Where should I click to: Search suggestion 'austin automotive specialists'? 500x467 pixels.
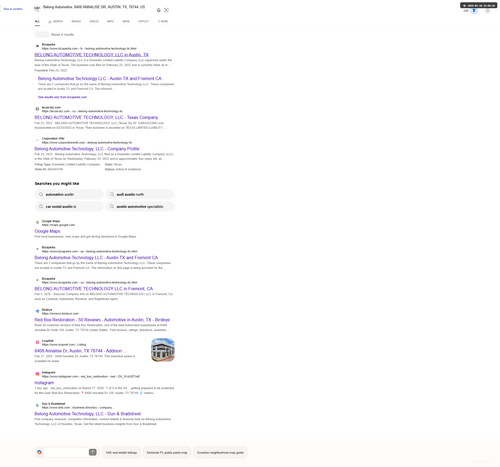[140, 207]
